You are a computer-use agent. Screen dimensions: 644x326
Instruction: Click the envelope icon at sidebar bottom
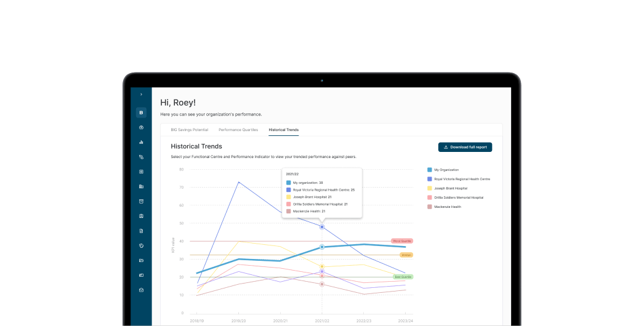click(x=141, y=290)
